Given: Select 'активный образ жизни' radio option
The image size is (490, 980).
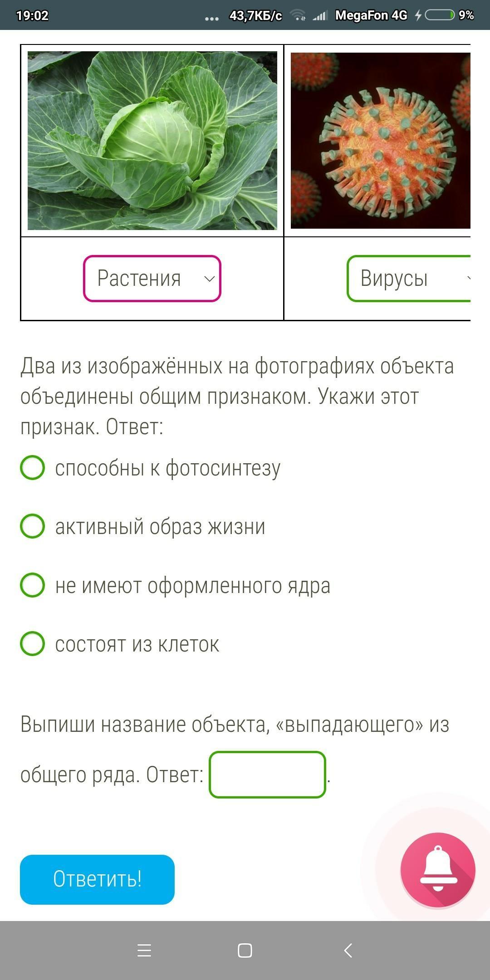Looking at the screenshot, I should point(33,526).
